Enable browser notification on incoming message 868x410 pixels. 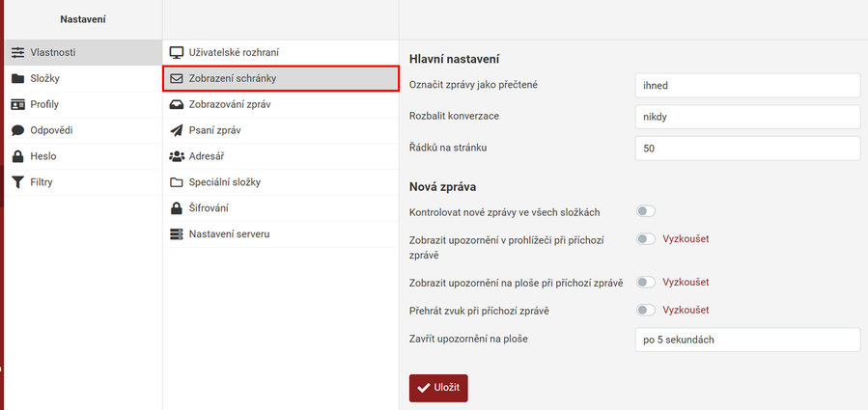[x=645, y=238]
